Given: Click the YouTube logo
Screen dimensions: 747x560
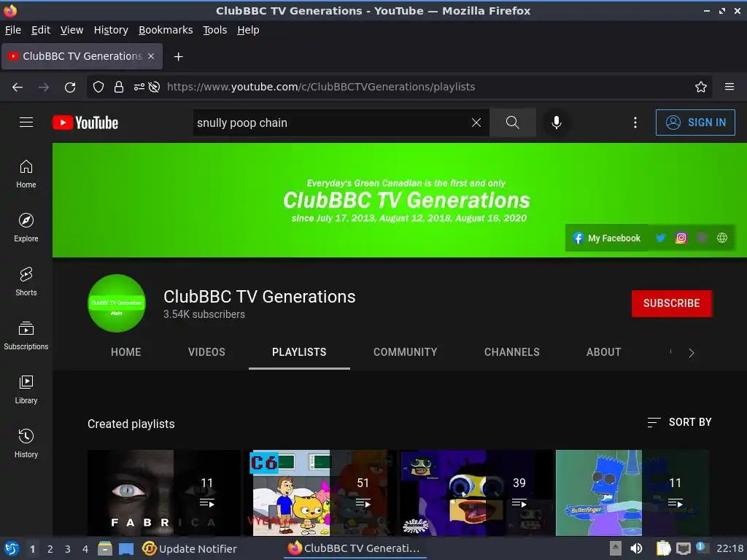Looking at the screenshot, I should [85, 122].
